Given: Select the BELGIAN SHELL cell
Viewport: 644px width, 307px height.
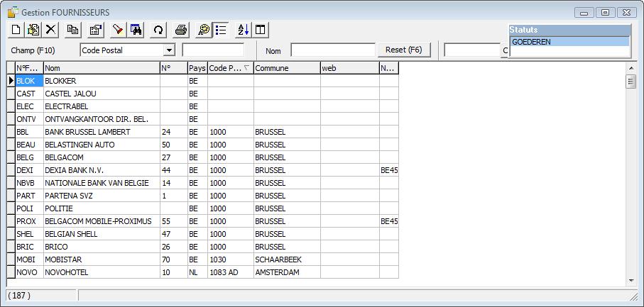Looking at the screenshot, I should click(102, 234).
